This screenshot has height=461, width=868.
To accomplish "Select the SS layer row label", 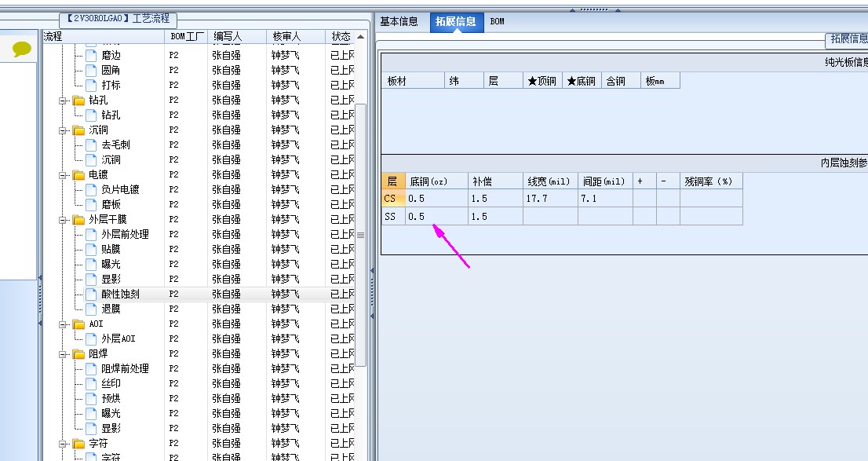I will [394, 217].
